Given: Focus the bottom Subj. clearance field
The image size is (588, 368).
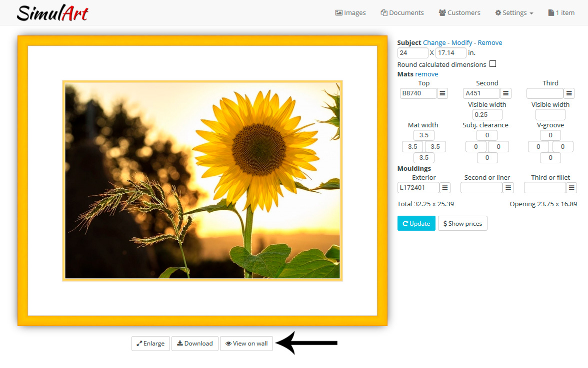Looking at the screenshot, I should (x=487, y=158).
